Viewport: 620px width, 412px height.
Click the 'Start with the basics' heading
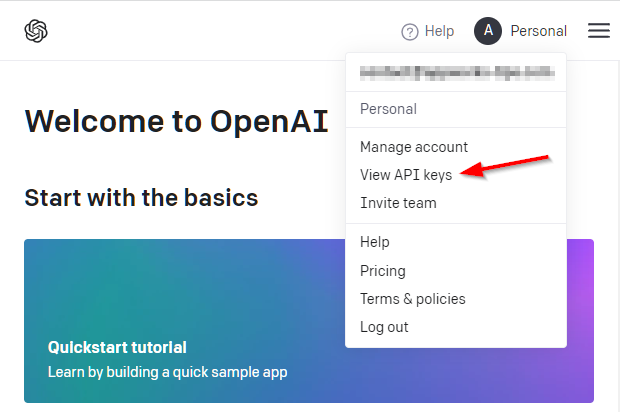pos(141,197)
